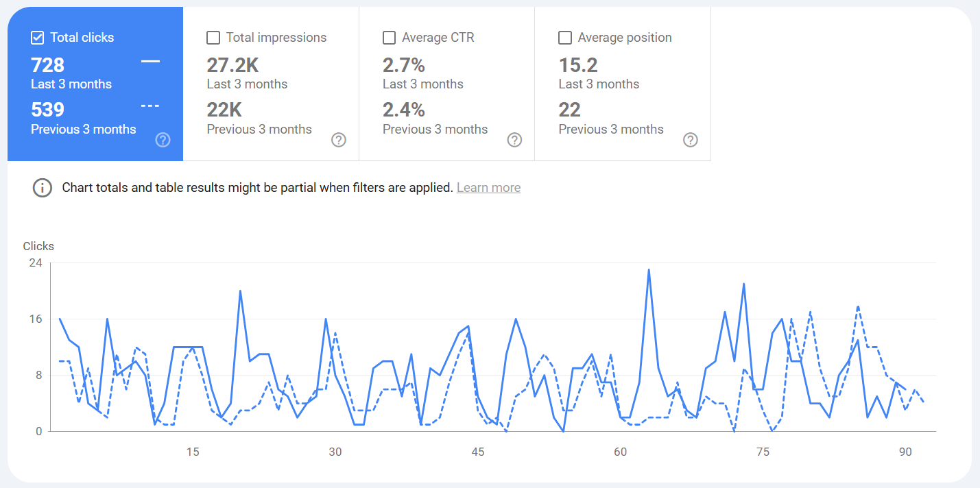This screenshot has width=980, height=488.
Task: Select the 27.2K impressions value
Action: (x=232, y=65)
